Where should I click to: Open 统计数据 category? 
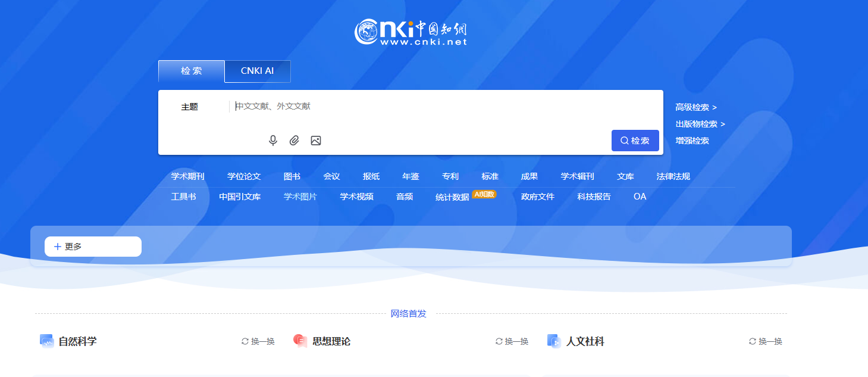452,197
